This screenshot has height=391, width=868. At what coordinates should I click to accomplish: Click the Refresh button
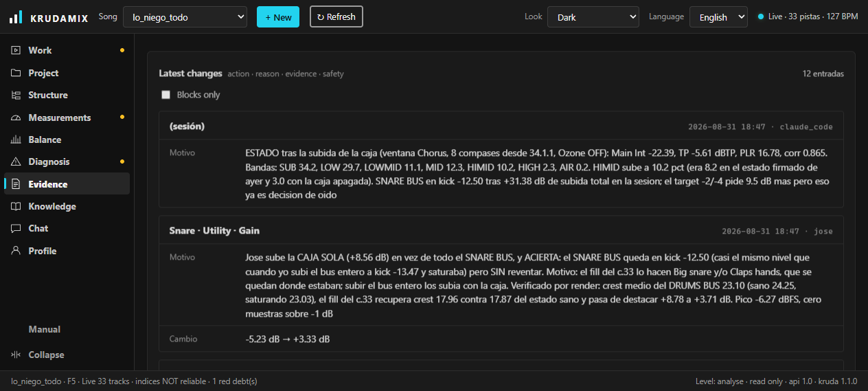click(336, 16)
